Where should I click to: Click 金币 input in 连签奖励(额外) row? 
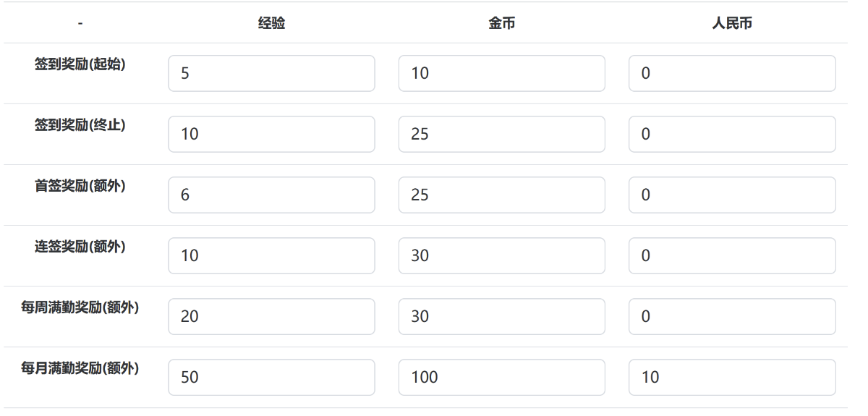[501, 255]
